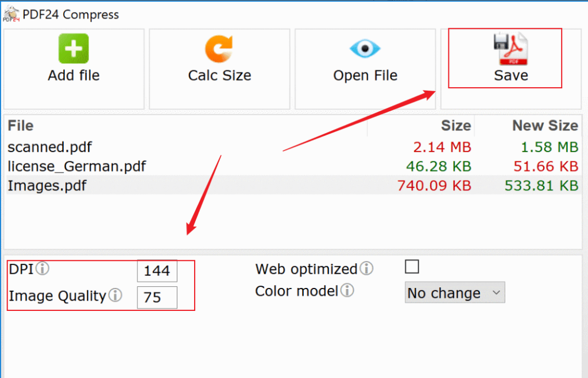Open the info tooltip next to Color model

pyautogui.click(x=347, y=290)
